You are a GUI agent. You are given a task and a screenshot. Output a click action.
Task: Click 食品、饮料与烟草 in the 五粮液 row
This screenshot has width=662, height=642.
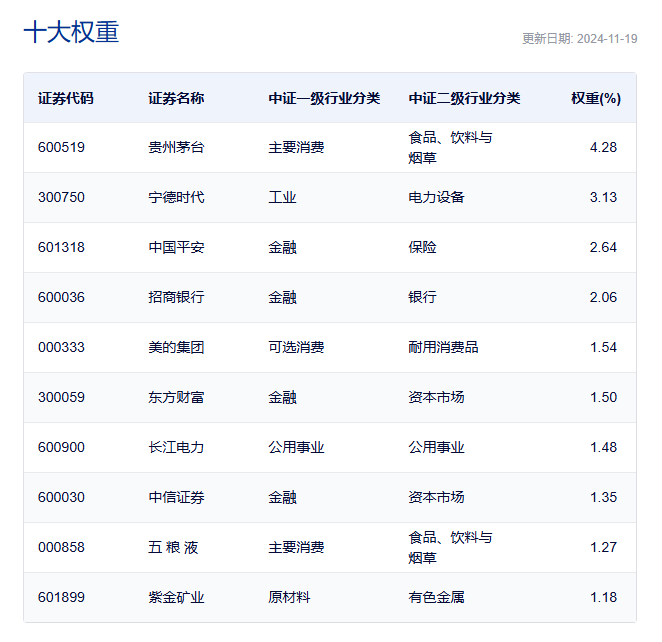tap(450, 547)
